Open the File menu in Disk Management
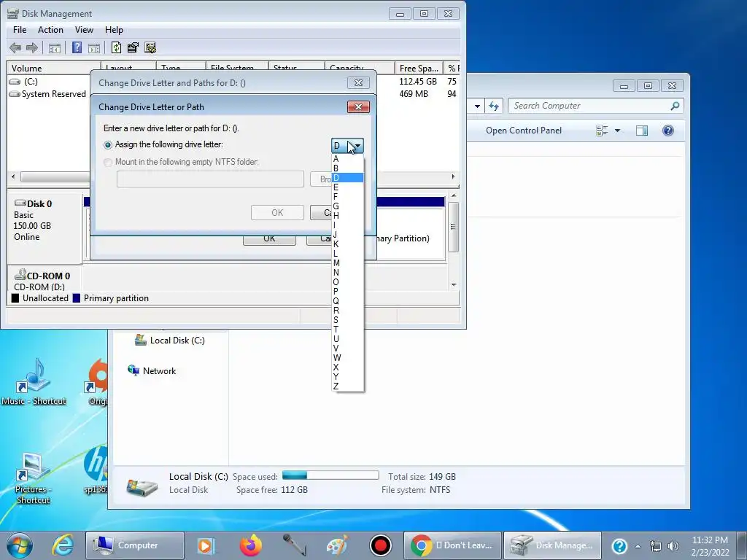Viewport: 747px width, 560px height. tap(20, 29)
